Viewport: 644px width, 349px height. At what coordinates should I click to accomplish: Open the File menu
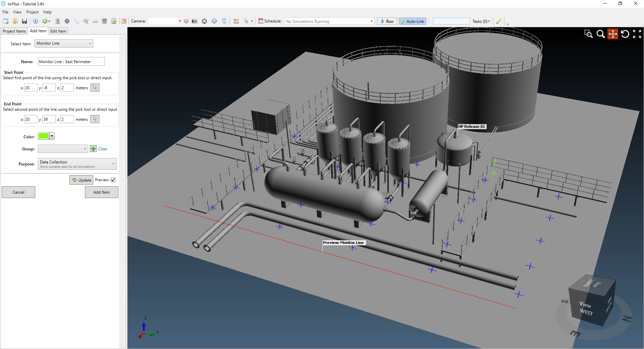coord(5,12)
